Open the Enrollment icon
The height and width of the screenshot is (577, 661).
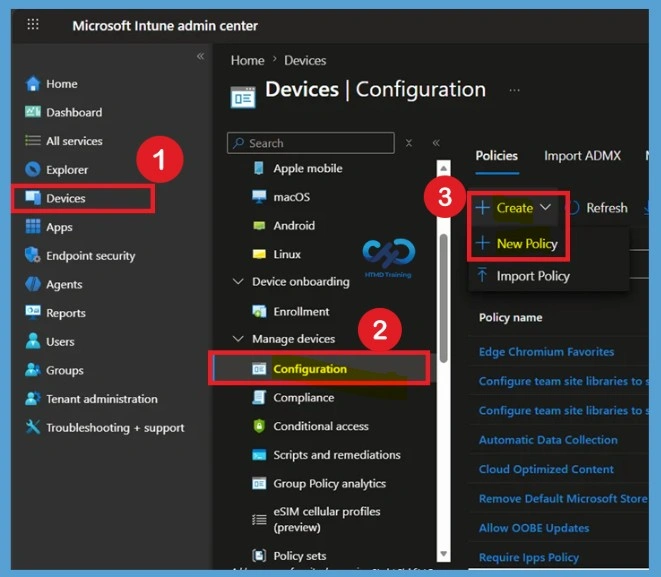259,311
